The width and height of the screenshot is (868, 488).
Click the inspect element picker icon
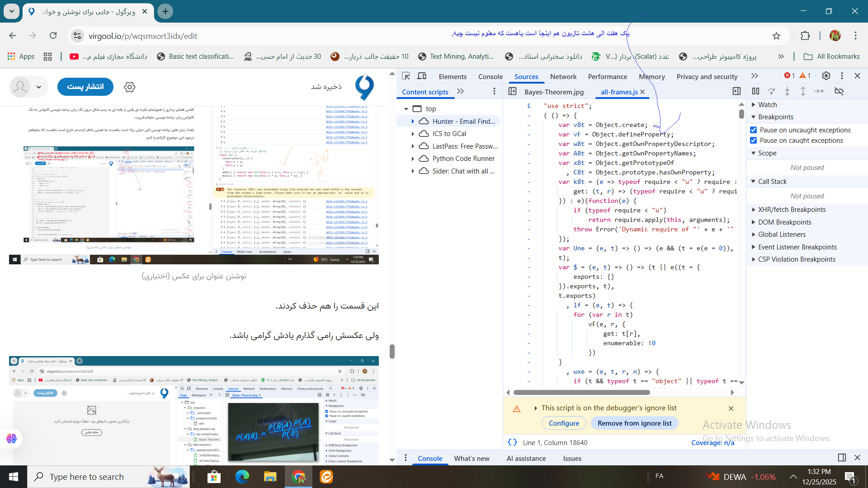[406, 76]
